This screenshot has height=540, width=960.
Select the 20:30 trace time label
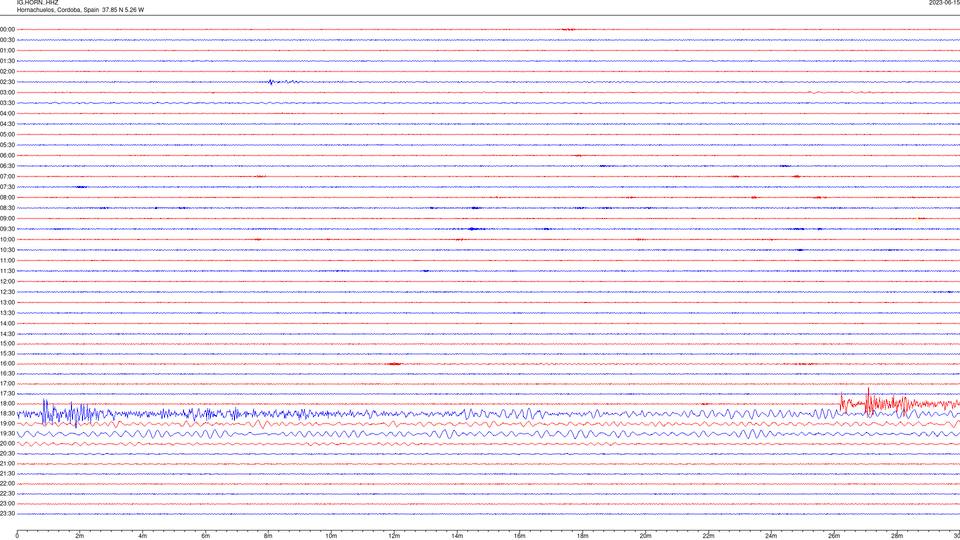click(7, 454)
